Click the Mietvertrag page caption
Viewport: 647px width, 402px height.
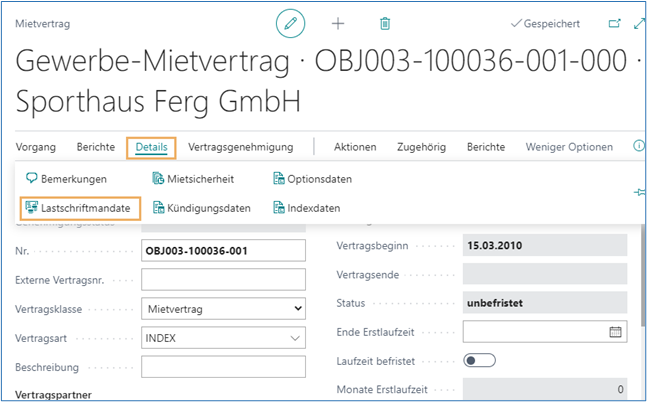tap(43, 24)
